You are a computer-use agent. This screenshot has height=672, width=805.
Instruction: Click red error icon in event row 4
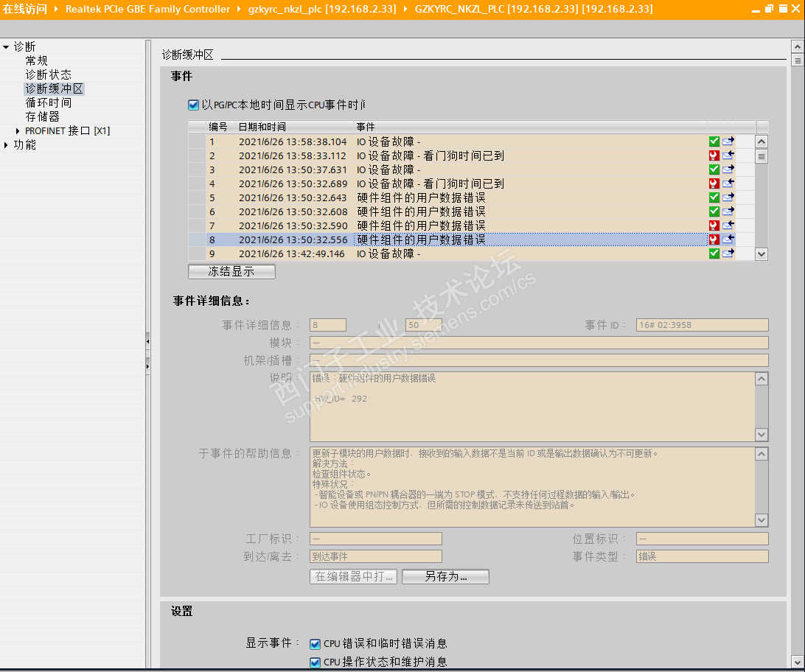click(x=714, y=183)
